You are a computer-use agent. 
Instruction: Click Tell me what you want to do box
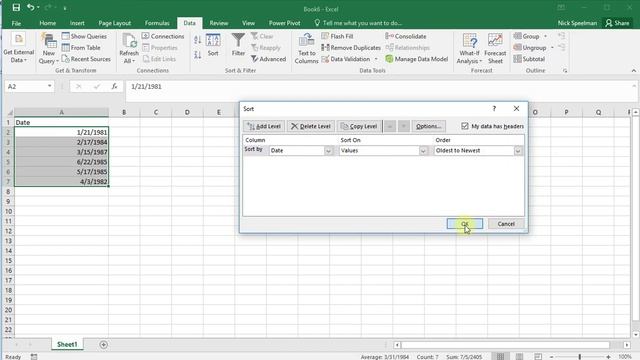click(358, 23)
